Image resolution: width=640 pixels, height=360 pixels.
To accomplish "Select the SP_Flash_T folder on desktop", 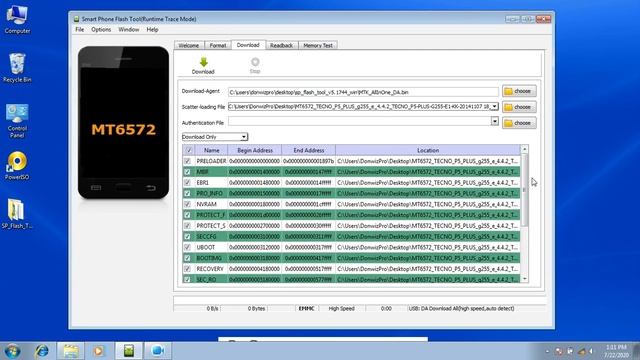I will tap(17, 213).
